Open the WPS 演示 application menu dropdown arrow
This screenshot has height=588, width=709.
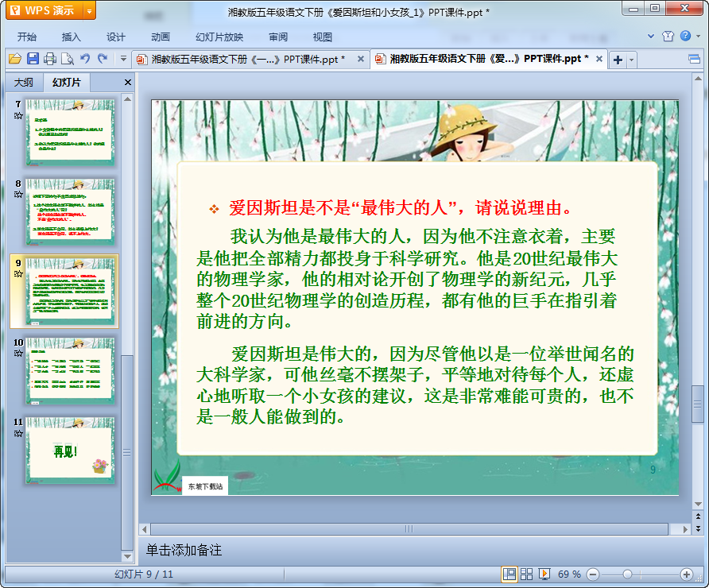click(89, 10)
